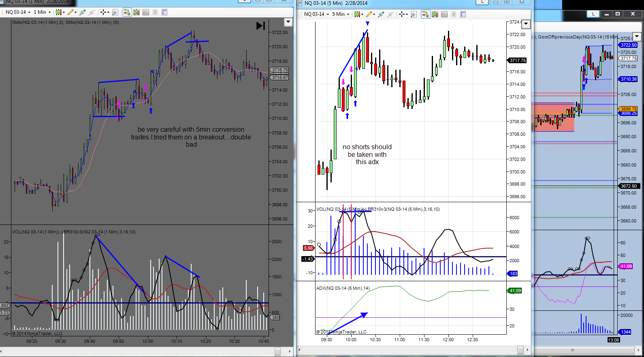Screen dimensions: 644x357
Task: Click left scroll arrow under 5 Min chart
Action: coord(300,350)
